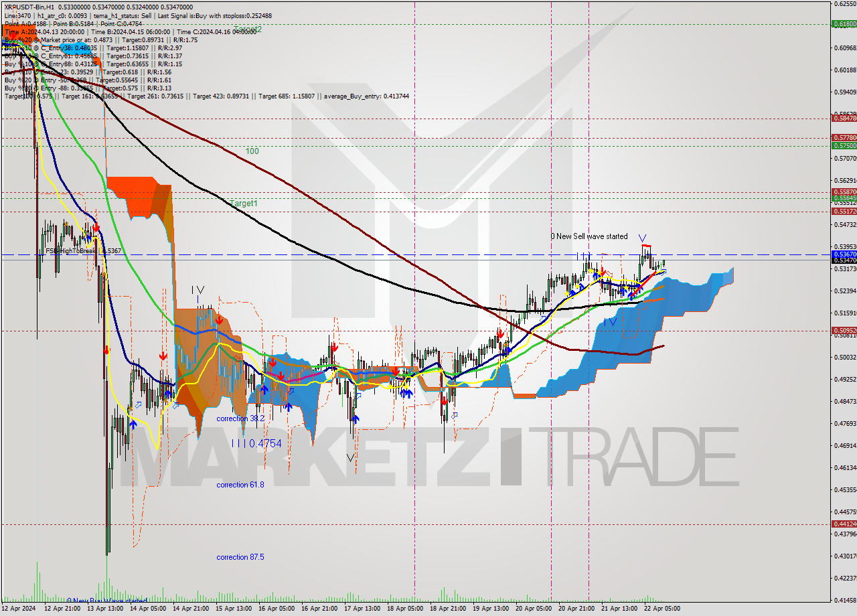The width and height of the screenshot is (857, 616).
Task: Click the "correction 38.2" label
Action: click(x=240, y=418)
